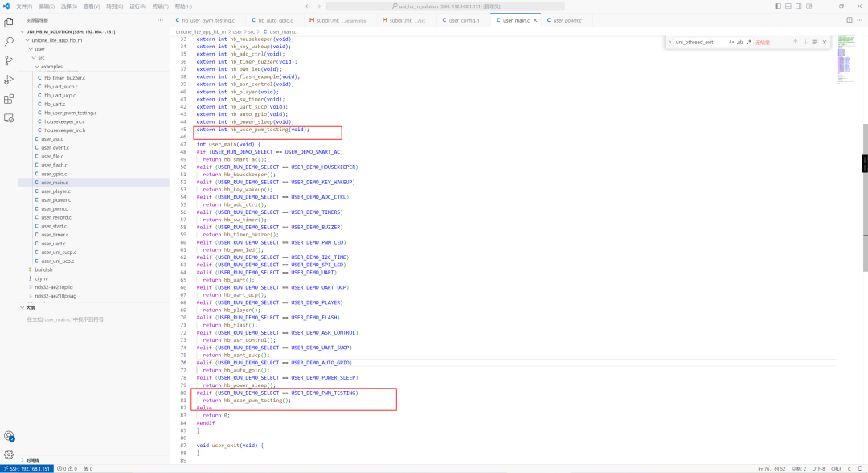Toggle Use Regular Expression in find widget
Screen dimensions: 868x473
(x=749, y=42)
